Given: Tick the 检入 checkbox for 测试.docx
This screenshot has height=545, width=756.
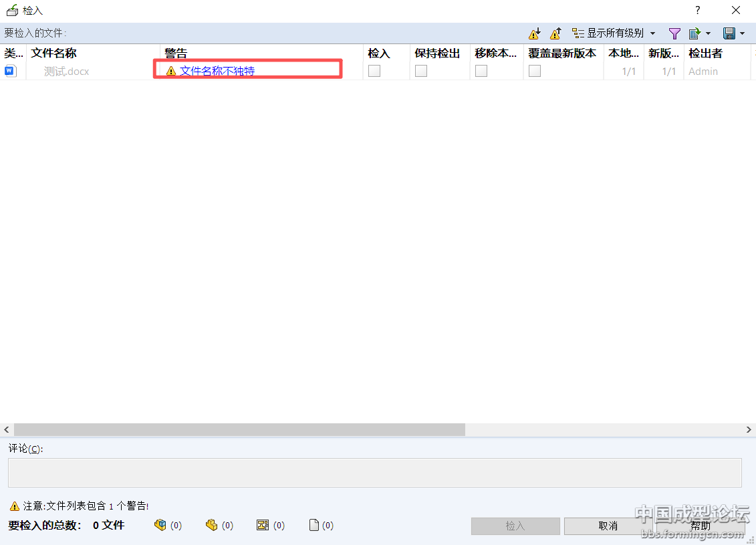Looking at the screenshot, I should click(x=374, y=71).
